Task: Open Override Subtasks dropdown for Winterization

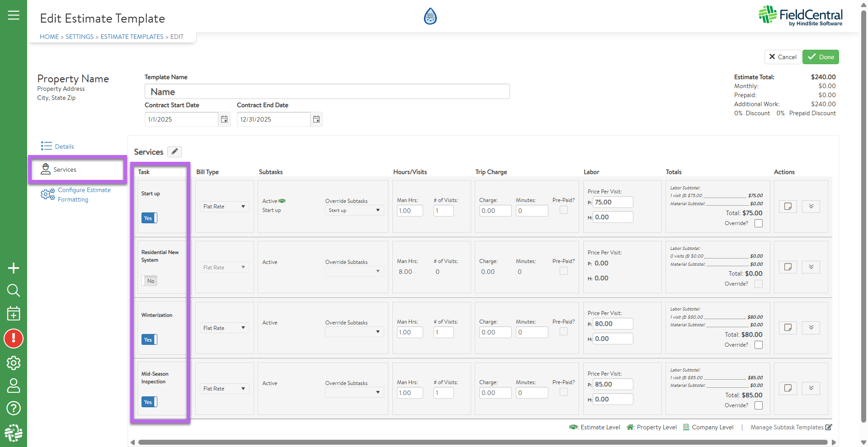Action: pos(354,332)
